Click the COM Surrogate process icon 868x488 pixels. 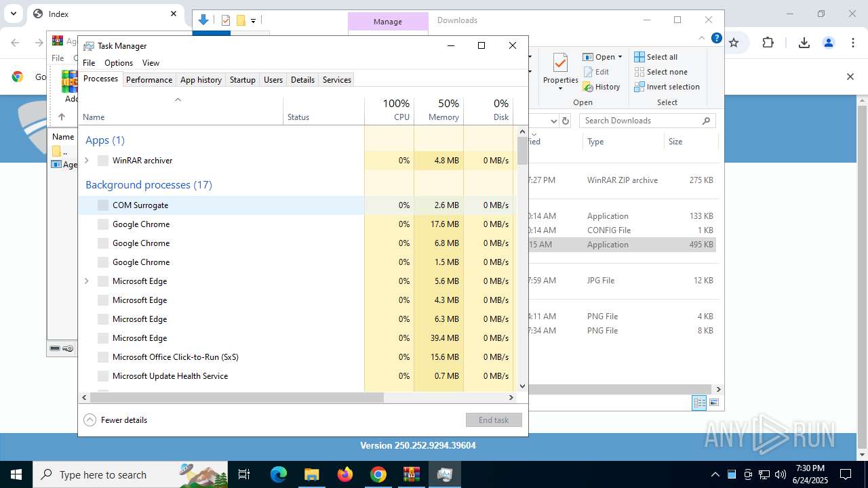coord(103,205)
